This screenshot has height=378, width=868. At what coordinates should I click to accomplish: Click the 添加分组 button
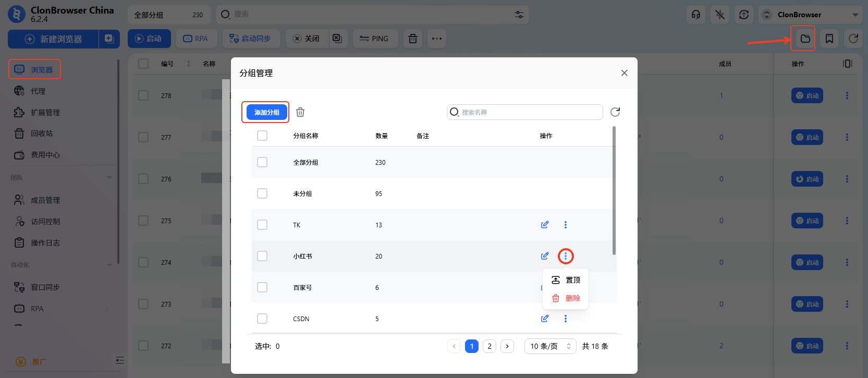pos(267,112)
